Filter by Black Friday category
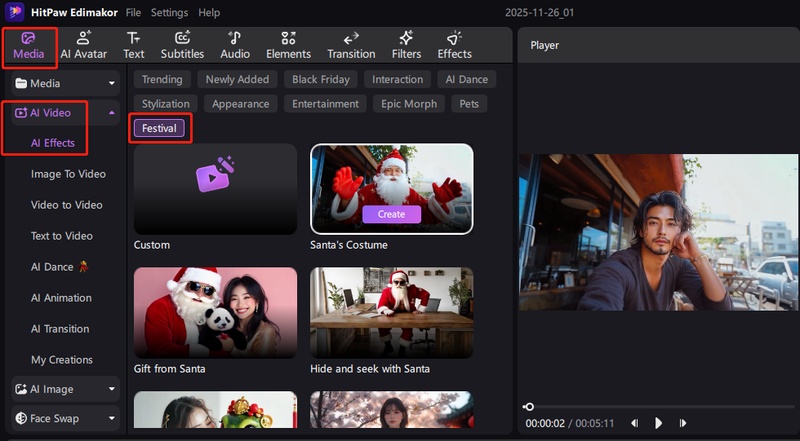The width and height of the screenshot is (800, 441). click(x=321, y=80)
